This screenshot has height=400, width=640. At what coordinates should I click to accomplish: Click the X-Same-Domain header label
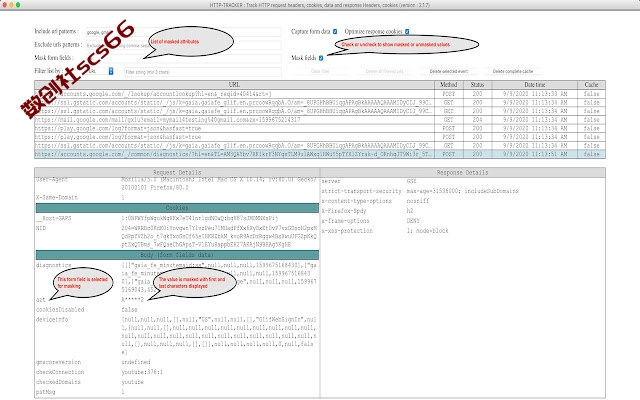tap(57, 198)
